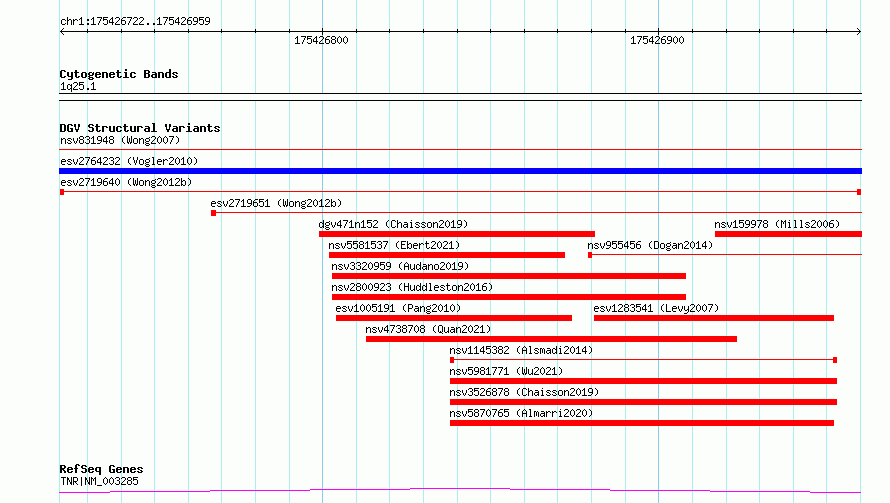Open esv2719651 (Wong2012b) variant label
Image resolution: width=890 pixels, height=503 pixels.
coord(276,203)
